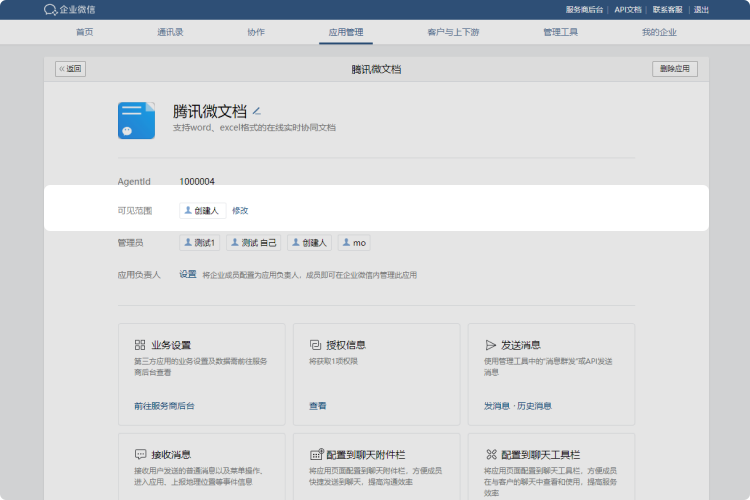Screen dimensions: 750x500
Task: Switch to the 协作 tab
Action: point(256,32)
